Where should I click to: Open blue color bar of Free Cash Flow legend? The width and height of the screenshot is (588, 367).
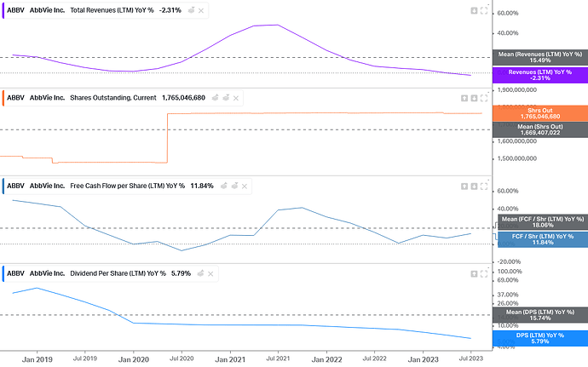(x=3, y=186)
